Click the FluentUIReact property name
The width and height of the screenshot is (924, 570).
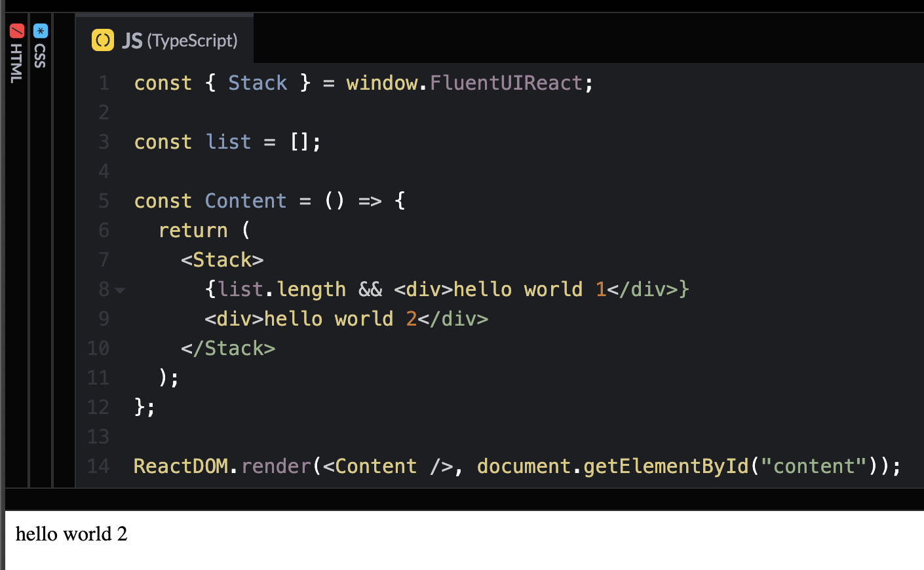coord(508,83)
